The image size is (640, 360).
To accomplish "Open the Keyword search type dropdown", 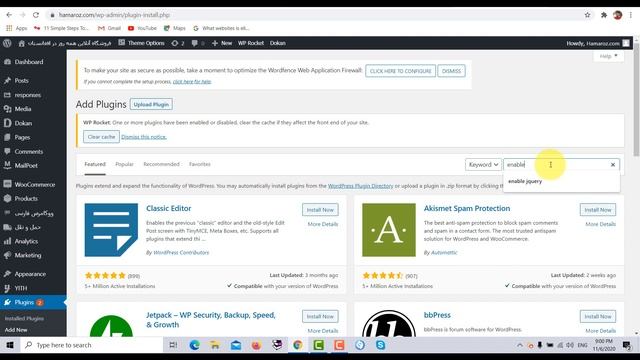I will (x=483, y=164).
